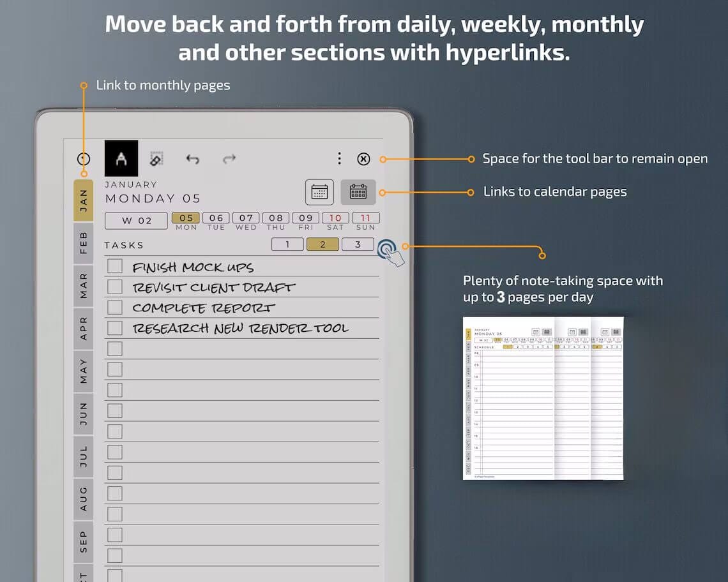The width and height of the screenshot is (728, 582).
Task: Go to page 3 of the day
Action: [x=358, y=244]
